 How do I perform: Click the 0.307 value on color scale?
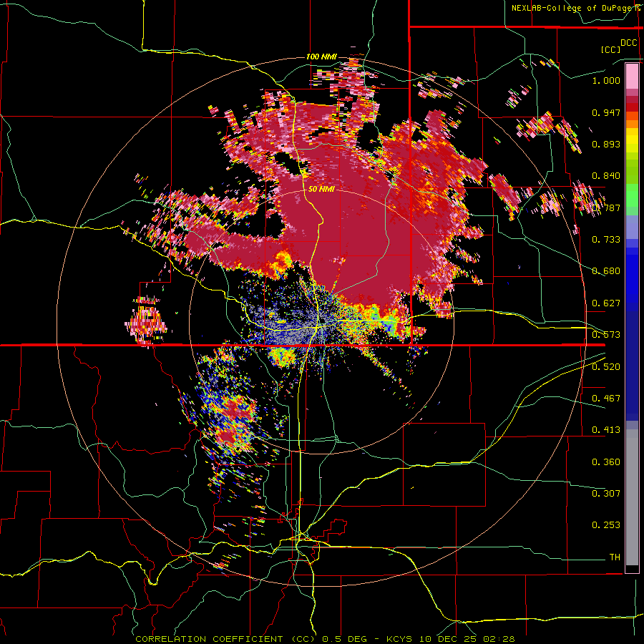point(606,494)
